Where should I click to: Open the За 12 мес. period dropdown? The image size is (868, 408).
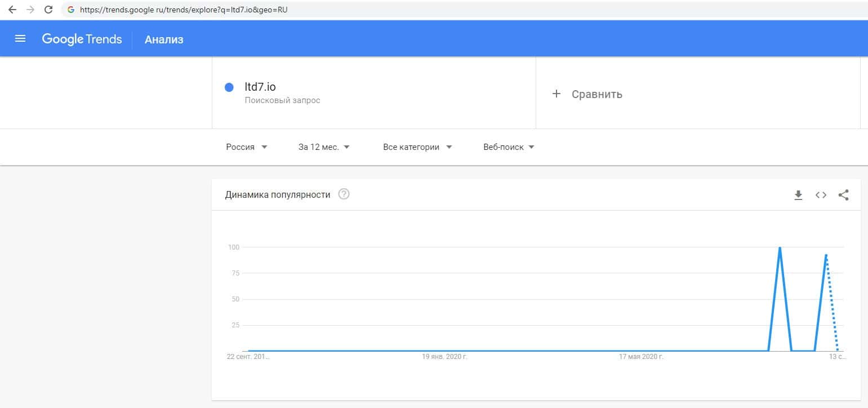click(324, 147)
